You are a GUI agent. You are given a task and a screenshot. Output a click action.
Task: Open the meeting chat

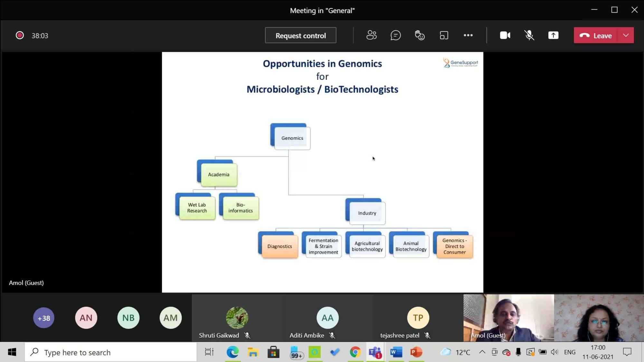click(x=395, y=35)
